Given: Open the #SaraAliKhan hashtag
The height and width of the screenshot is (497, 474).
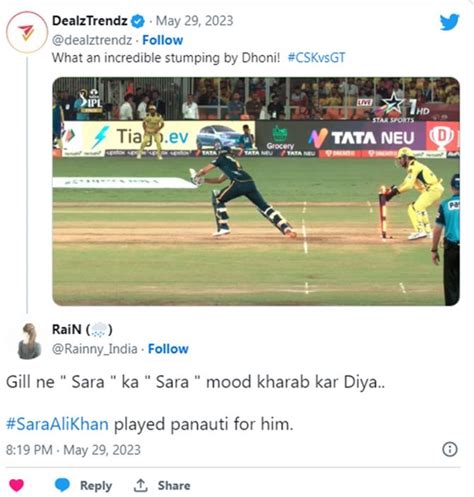Looking at the screenshot, I should click(x=57, y=424).
